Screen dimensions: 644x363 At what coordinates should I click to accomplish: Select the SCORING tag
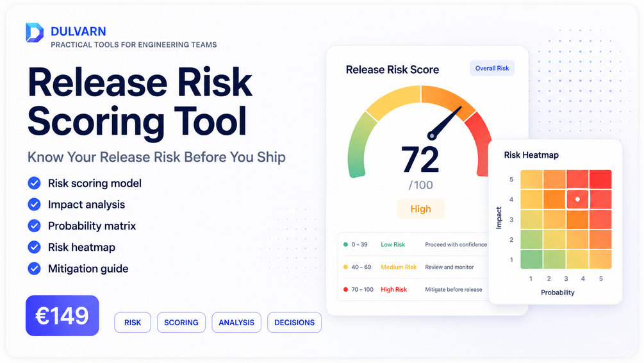point(181,323)
